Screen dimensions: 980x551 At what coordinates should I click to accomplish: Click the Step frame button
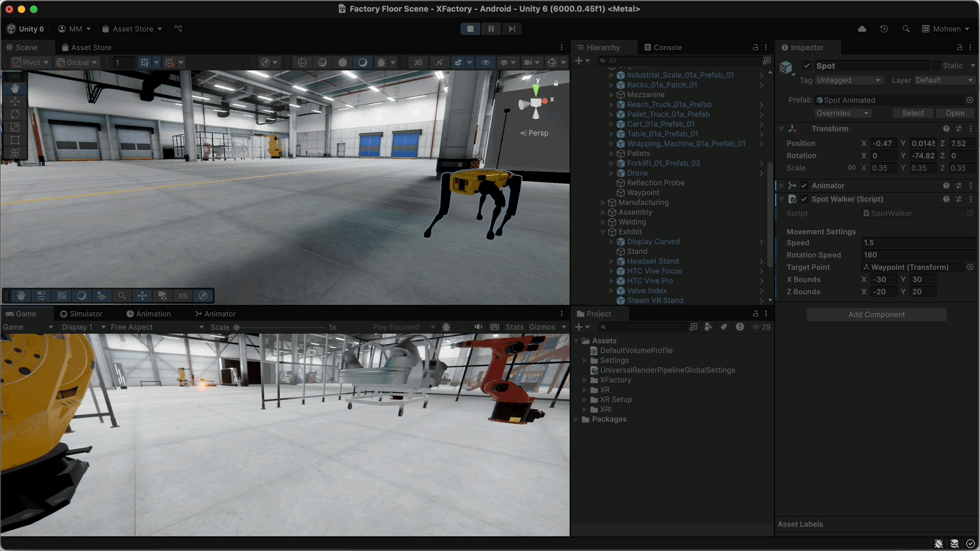point(511,29)
